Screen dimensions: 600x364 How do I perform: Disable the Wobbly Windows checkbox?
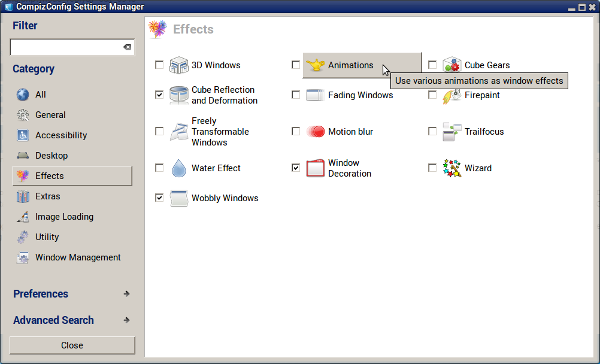click(x=159, y=198)
